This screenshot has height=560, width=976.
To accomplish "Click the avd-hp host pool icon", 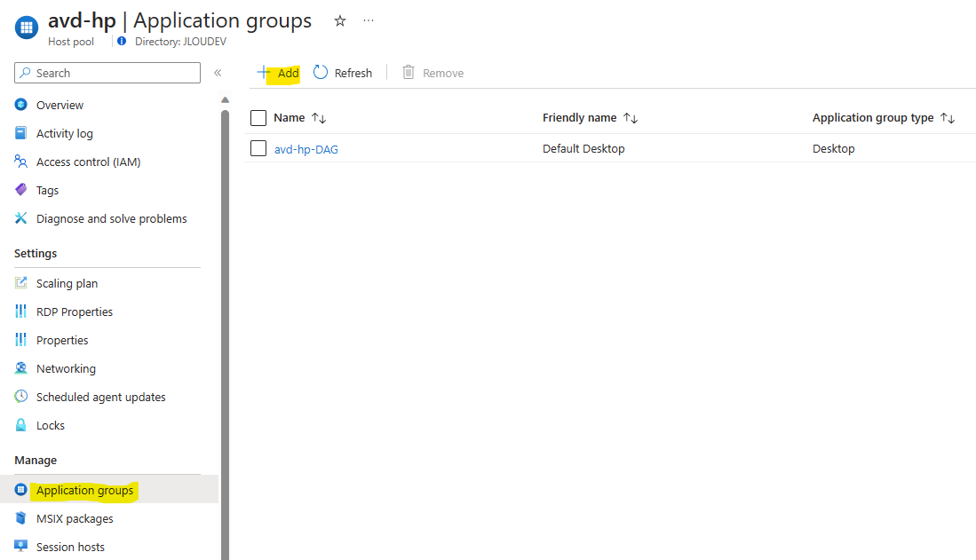I will tap(26, 28).
